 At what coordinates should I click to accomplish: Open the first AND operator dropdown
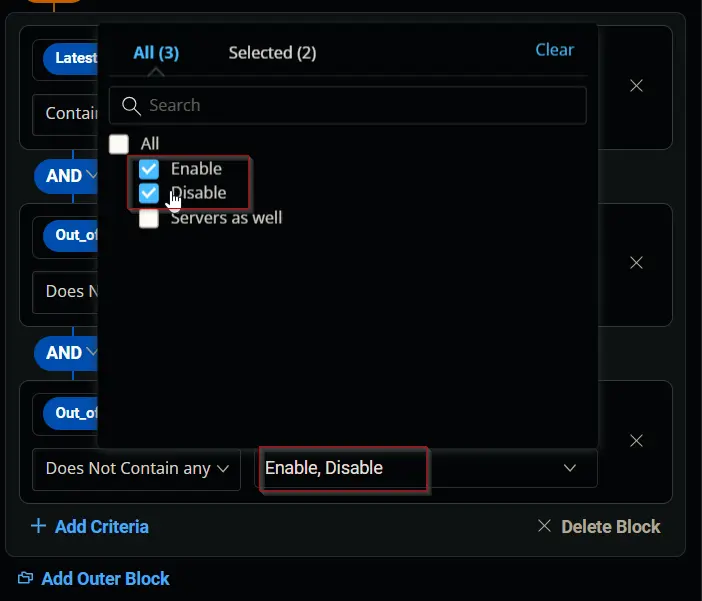pyautogui.click(x=67, y=176)
